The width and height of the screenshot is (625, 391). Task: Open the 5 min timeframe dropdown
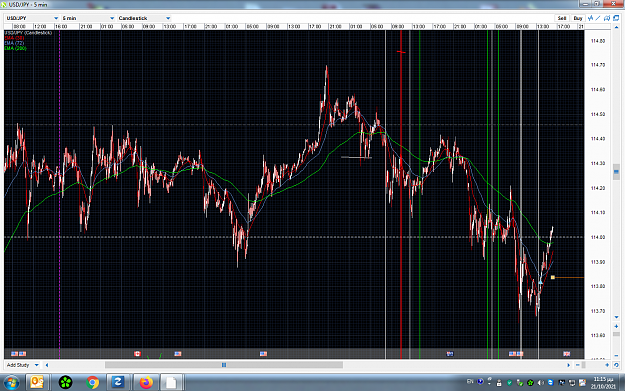coord(88,18)
